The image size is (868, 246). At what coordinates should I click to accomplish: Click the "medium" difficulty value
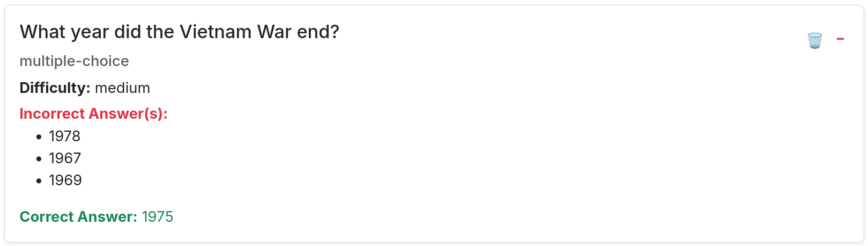[x=122, y=88]
